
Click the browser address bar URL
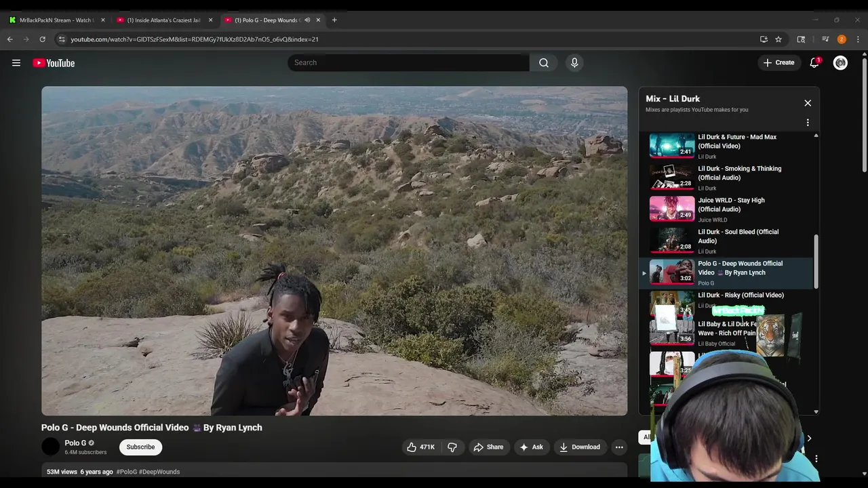pyautogui.click(x=195, y=39)
